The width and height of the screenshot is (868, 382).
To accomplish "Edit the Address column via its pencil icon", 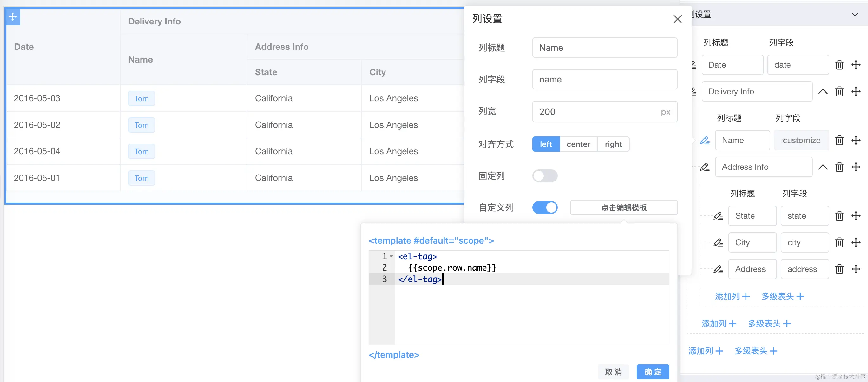I will 718,269.
